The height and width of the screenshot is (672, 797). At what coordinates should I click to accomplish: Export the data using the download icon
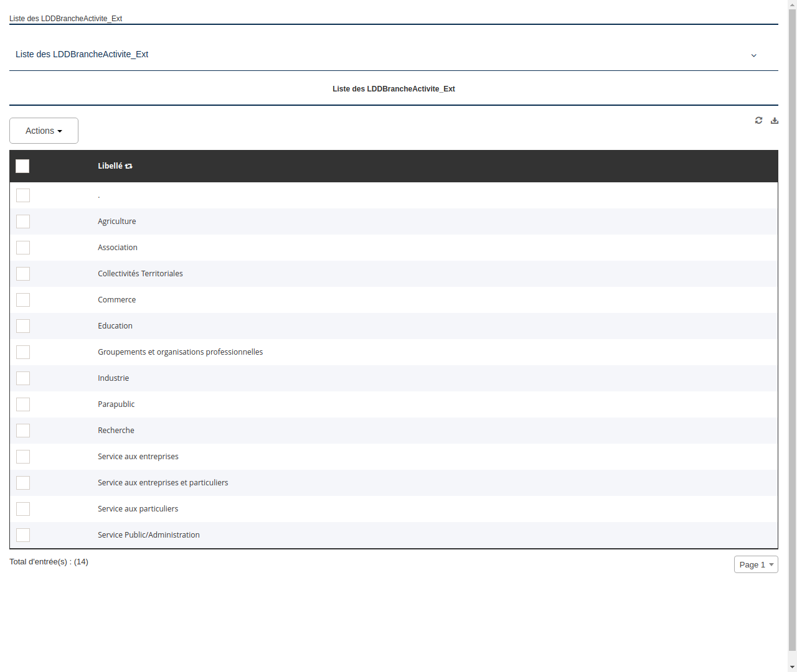775,120
